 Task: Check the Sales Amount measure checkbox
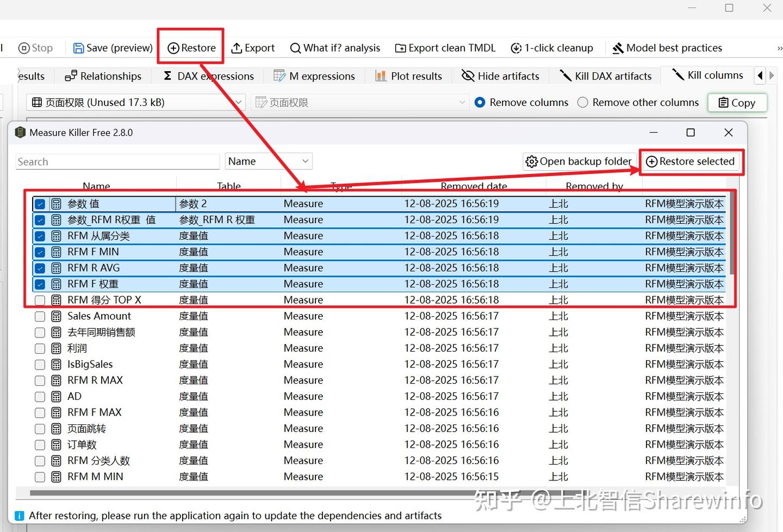pos(40,316)
